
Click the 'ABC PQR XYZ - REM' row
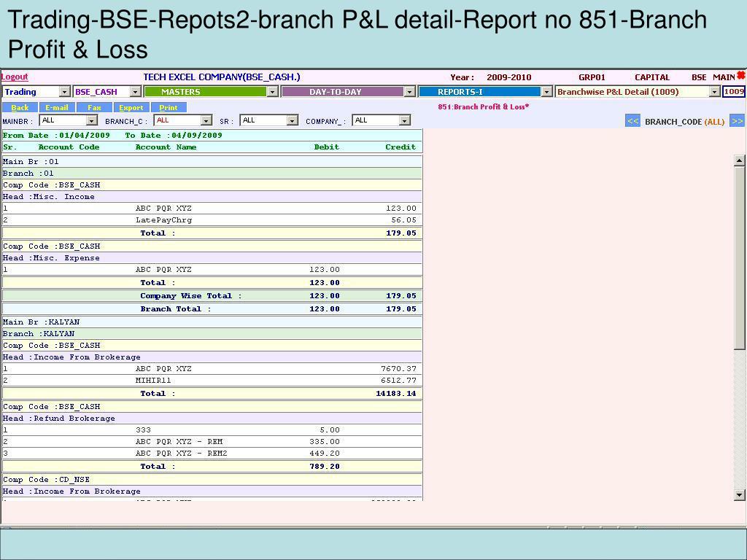(x=212, y=442)
